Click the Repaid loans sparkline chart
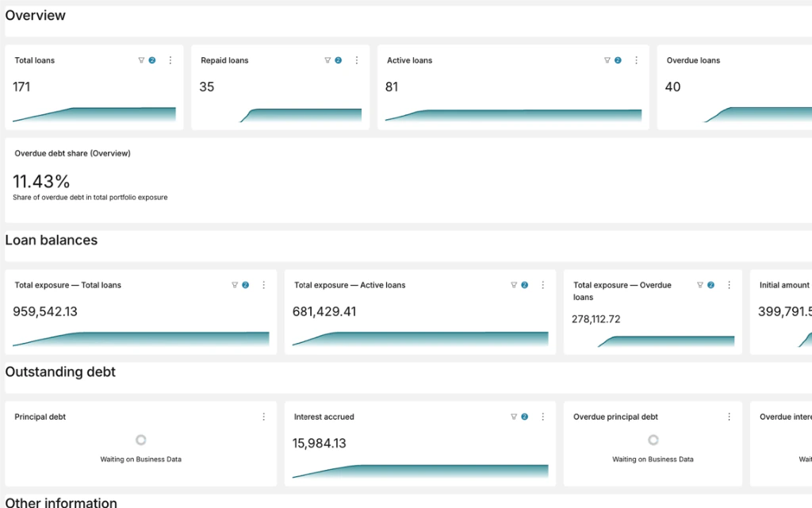This screenshot has height=508, width=812. point(301,115)
